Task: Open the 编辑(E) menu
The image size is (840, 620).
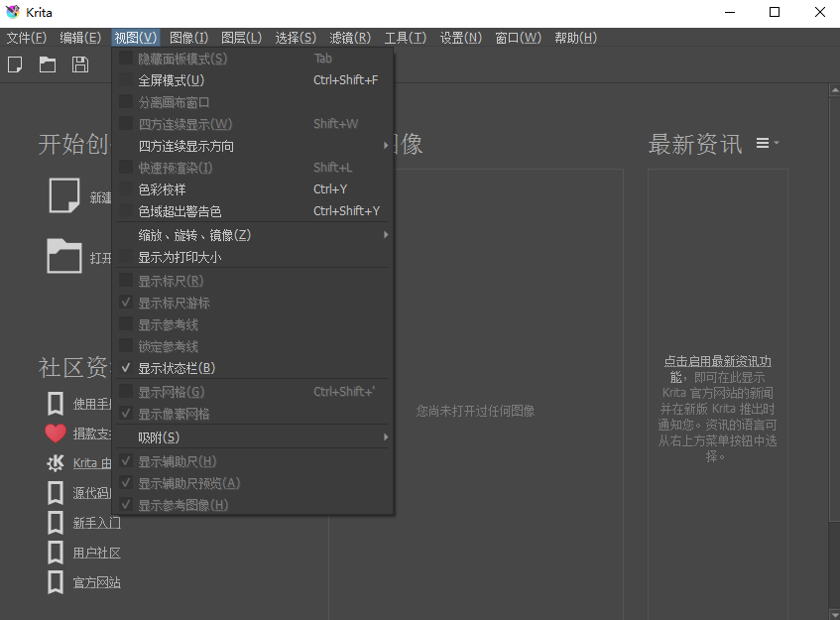Action: (x=80, y=38)
